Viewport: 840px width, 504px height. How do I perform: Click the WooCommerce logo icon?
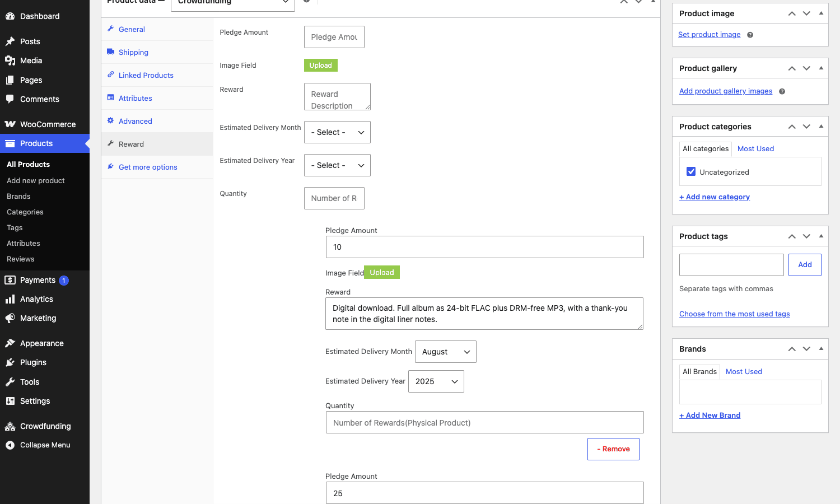10,124
